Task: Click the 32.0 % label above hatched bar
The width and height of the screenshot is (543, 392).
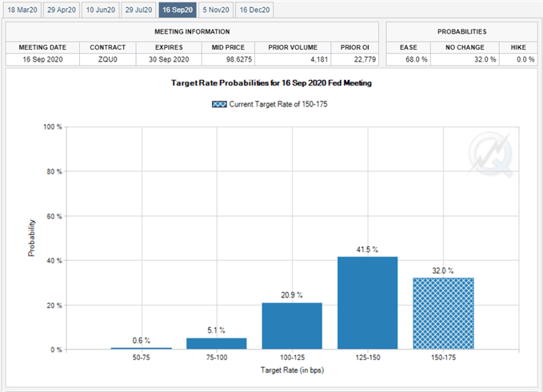Action: tap(442, 270)
